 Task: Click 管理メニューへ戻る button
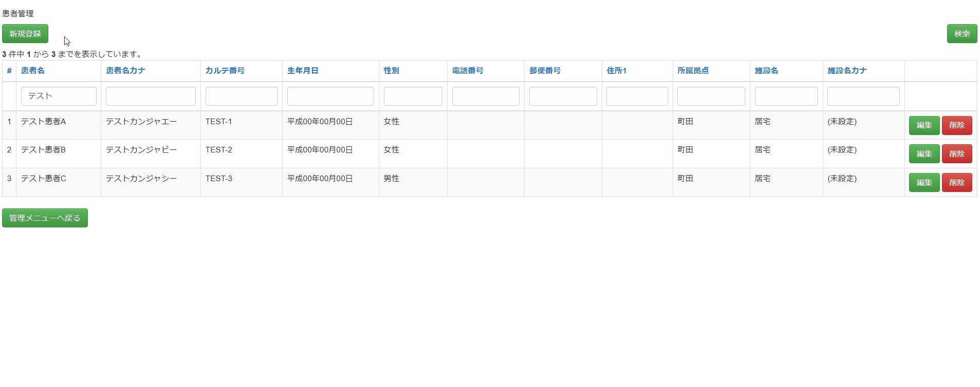point(45,218)
